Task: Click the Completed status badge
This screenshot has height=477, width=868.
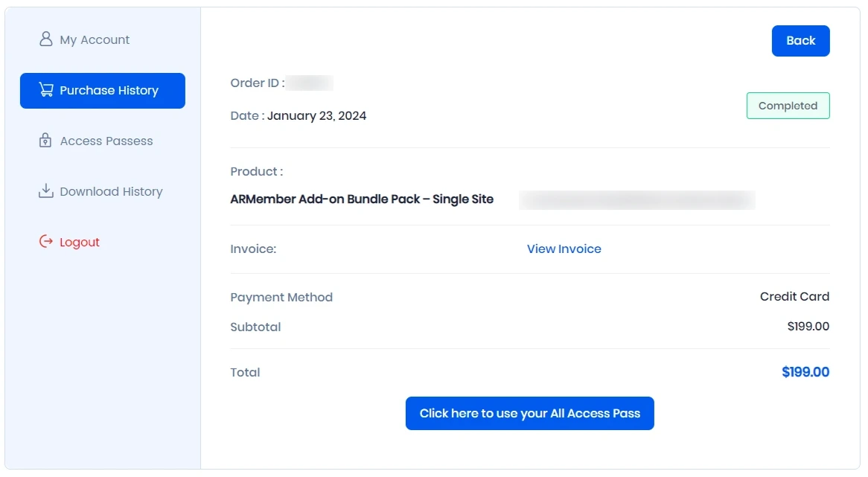Action: (x=788, y=106)
